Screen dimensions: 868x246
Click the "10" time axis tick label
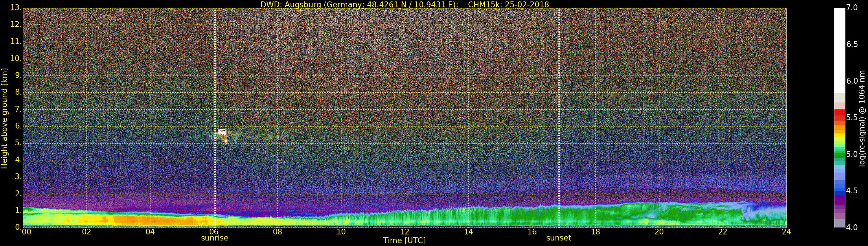(x=341, y=232)
